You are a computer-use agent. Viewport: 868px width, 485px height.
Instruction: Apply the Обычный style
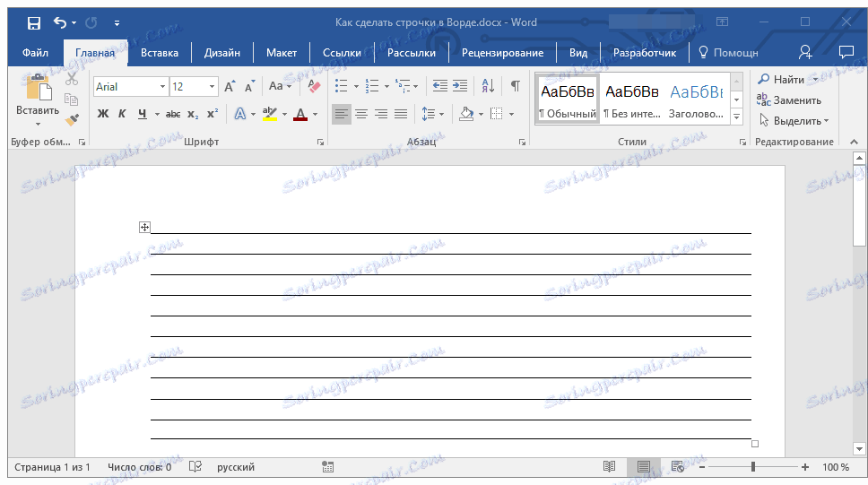pos(568,100)
